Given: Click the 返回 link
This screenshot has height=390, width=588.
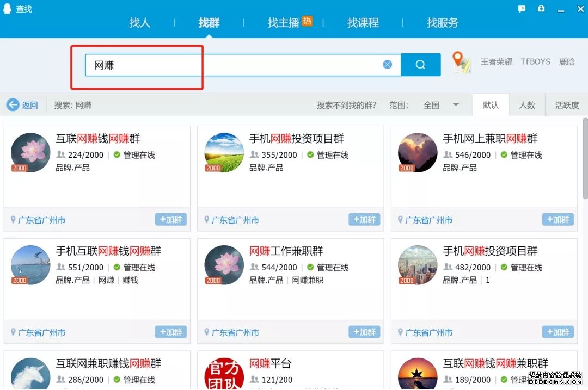Looking at the screenshot, I should click(29, 105).
